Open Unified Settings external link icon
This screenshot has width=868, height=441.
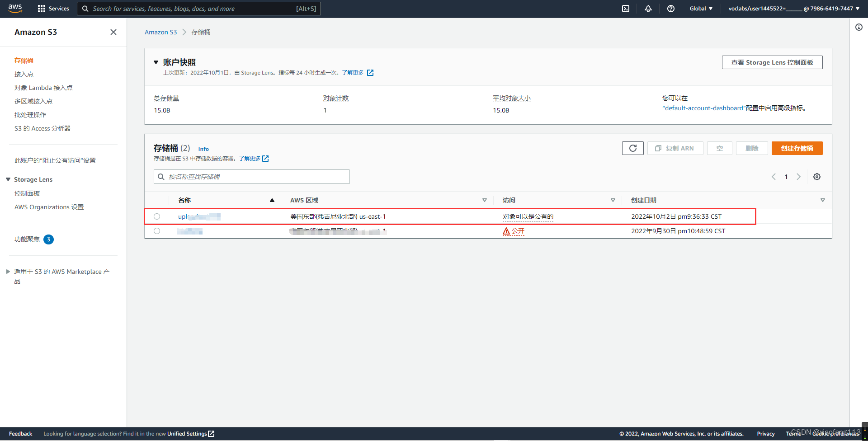(x=211, y=434)
